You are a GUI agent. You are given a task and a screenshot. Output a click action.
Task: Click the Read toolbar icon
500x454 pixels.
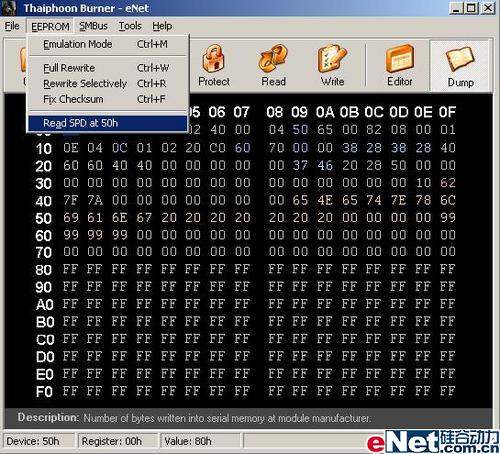pyautogui.click(x=273, y=59)
